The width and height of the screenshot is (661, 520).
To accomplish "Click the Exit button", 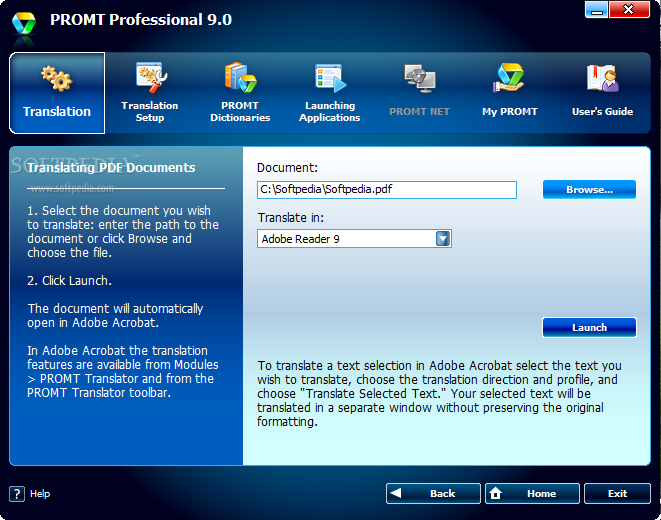I will (617, 493).
